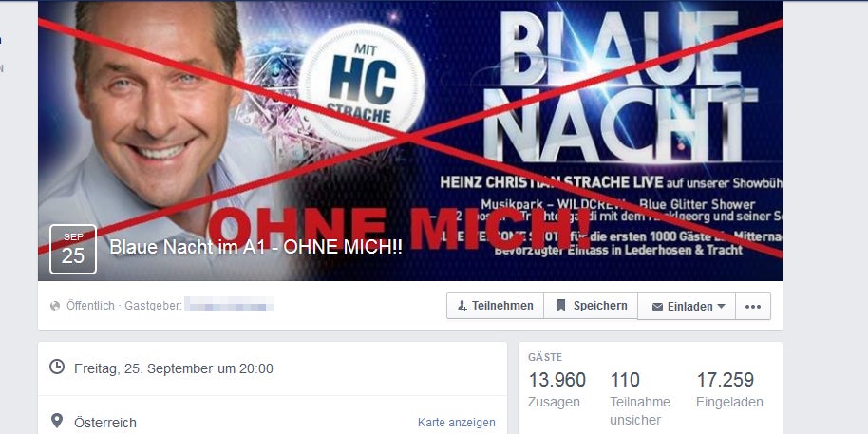The image size is (868, 434).
Task: Click the globe Öffentlich privacy icon
Action: tap(55, 306)
